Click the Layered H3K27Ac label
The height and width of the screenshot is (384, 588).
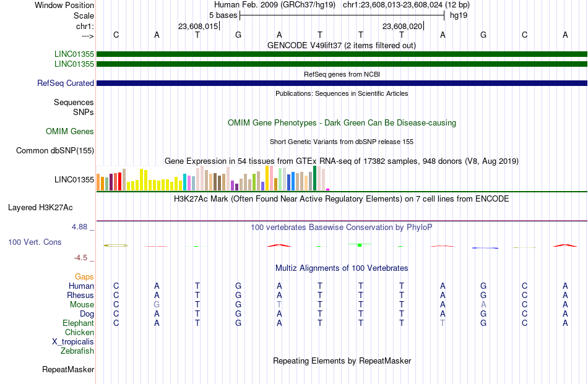pos(40,208)
